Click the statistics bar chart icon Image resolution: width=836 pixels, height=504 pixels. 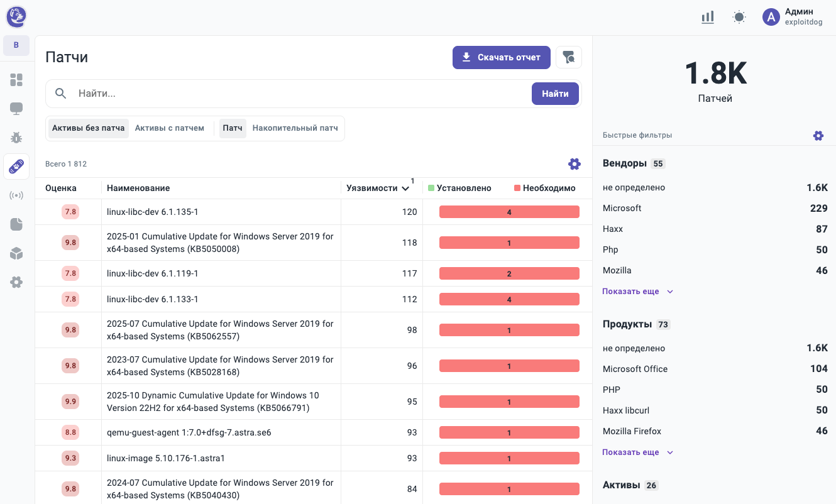708,17
